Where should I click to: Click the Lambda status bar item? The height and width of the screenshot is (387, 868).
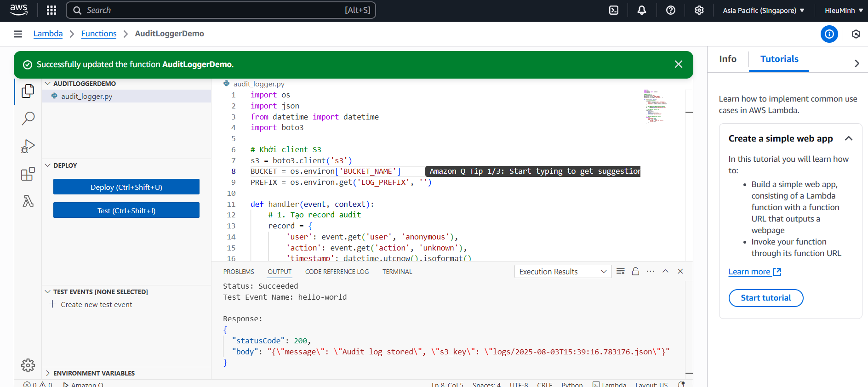[x=609, y=384]
